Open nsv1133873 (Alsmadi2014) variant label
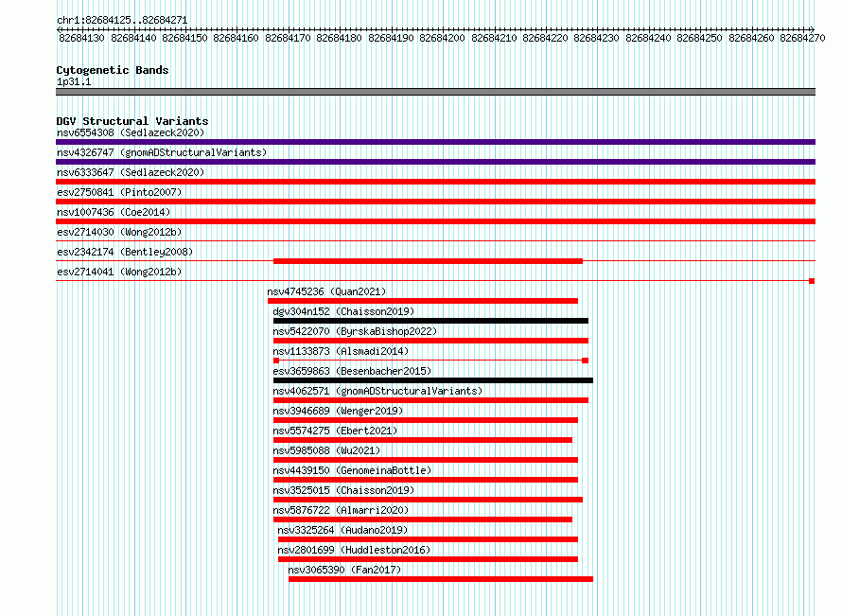The width and height of the screenshot is (842, 616). click(x=341, y=351)
